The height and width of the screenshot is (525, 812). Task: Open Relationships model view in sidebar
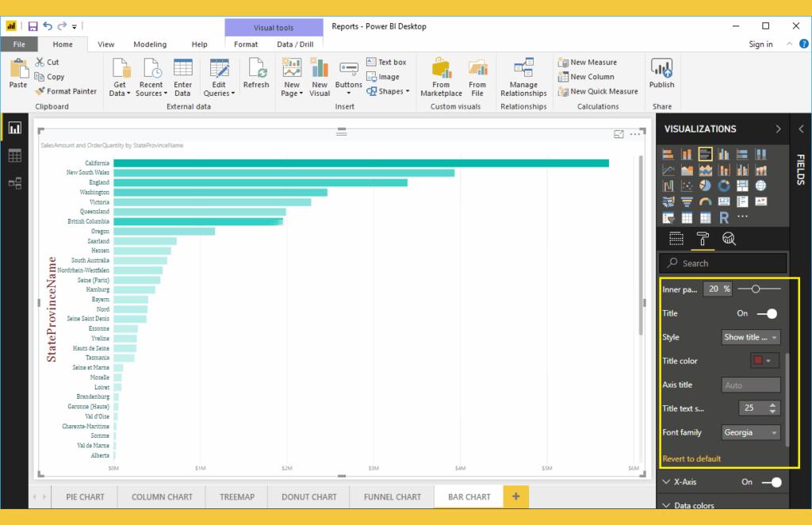pyautogui.click(x=14, y=183)
